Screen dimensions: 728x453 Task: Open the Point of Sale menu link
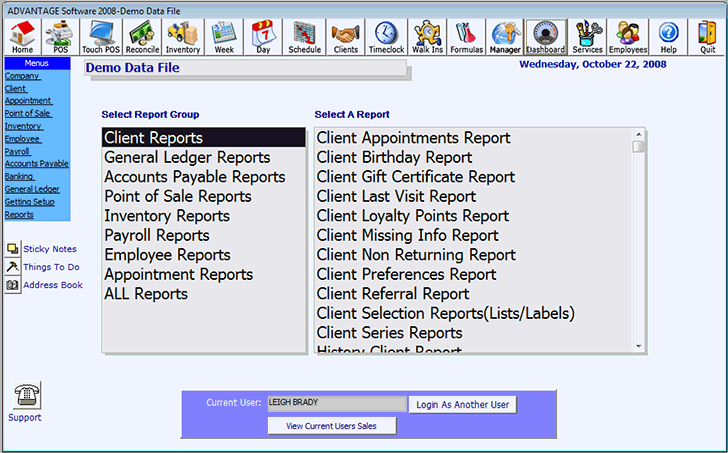[28, 113]
